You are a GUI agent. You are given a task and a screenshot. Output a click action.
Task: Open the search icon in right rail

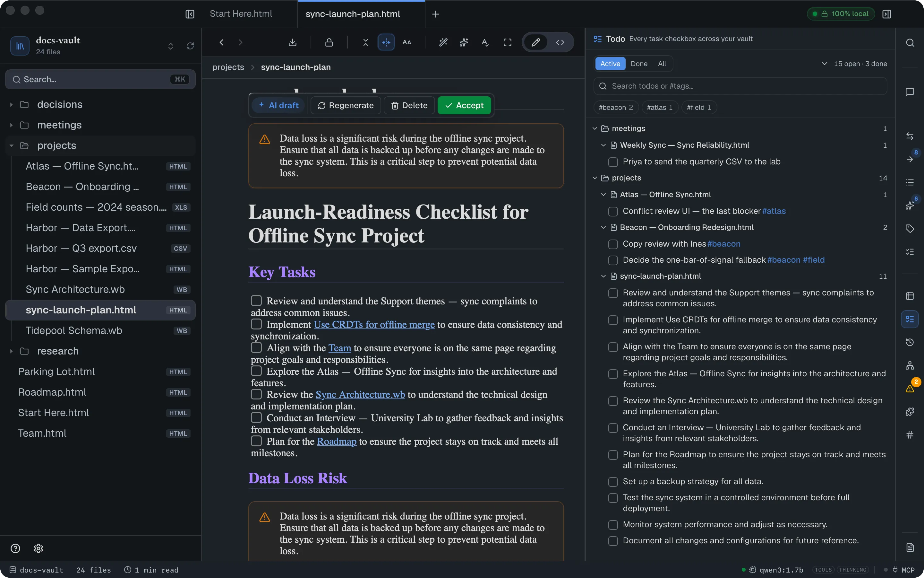click(x=910, y=43)
